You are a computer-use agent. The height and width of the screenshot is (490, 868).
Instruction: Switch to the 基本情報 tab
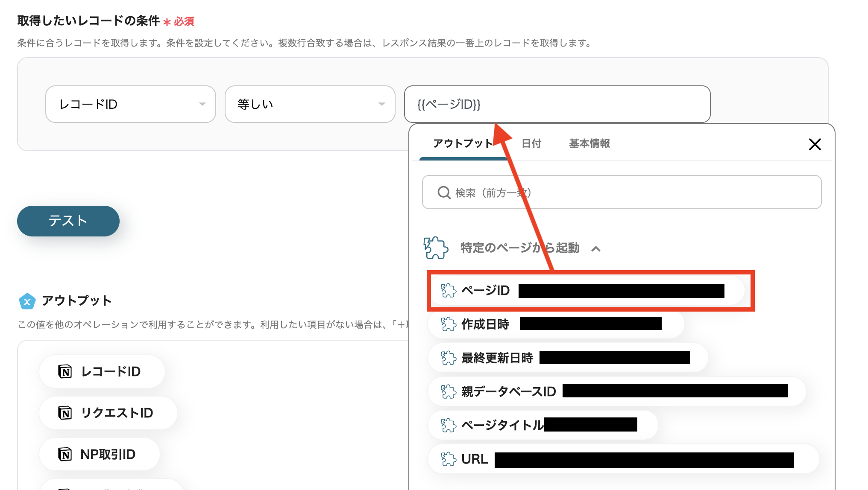(589, 143)
